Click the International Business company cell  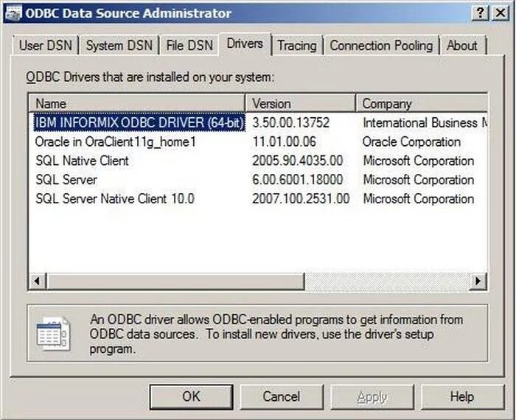(425, 122)
